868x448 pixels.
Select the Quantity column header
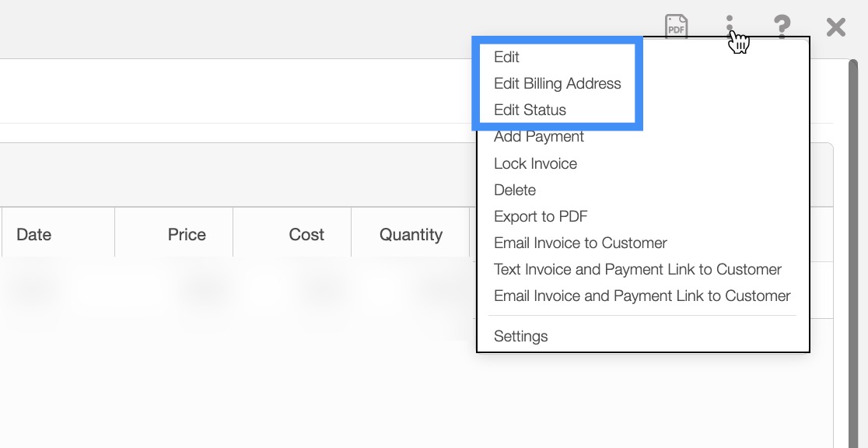pyautogui.click(x=411, y=234)
